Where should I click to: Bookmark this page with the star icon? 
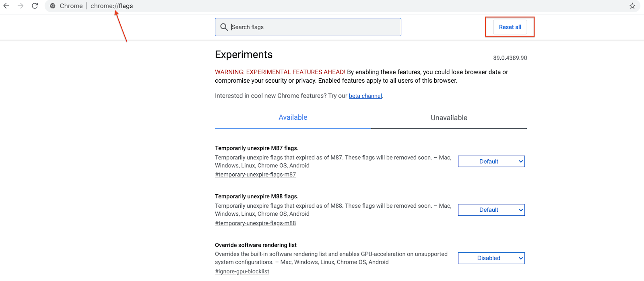pos(632,6)
